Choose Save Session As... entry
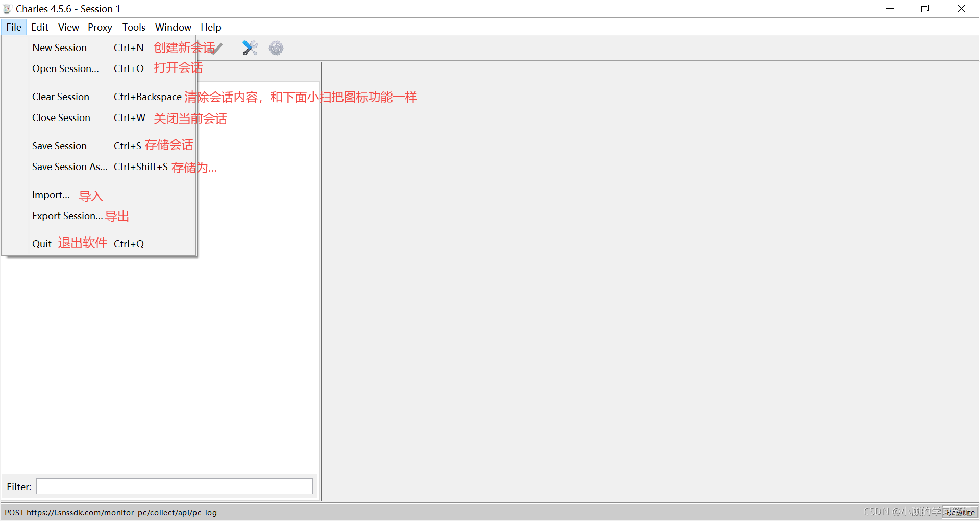Image resolution: width=980 pixels, height=521 pixels. click(99, 167)
